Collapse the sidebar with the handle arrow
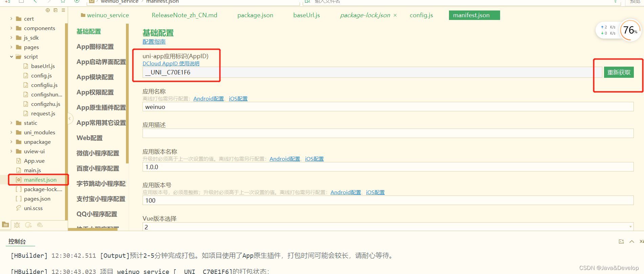Viewport: 644px width, 274px height. point(70,118)
